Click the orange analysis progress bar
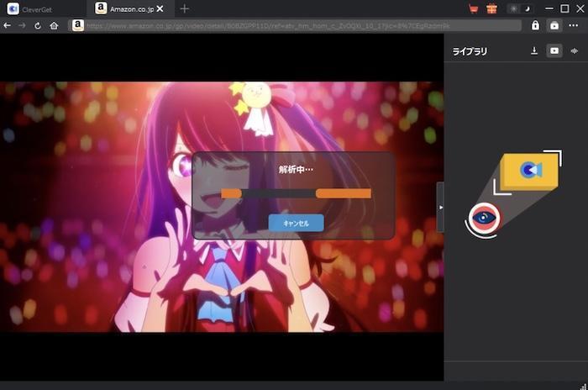 coord(296,193)
